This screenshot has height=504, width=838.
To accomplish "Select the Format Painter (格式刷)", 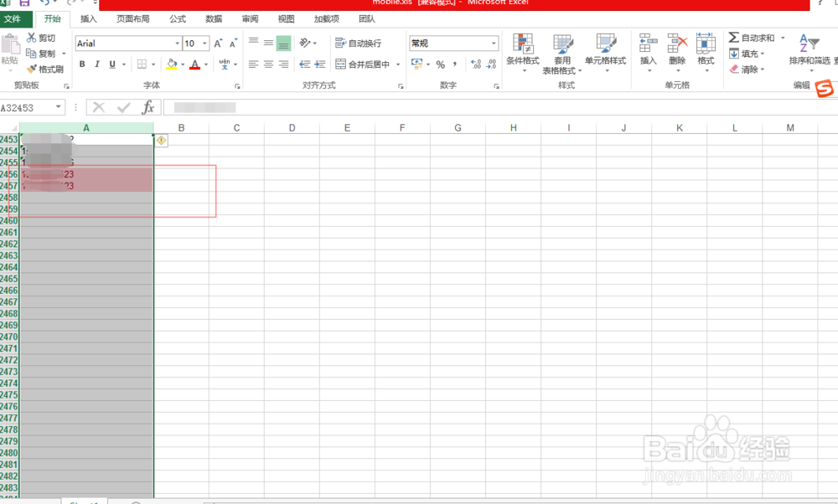I will coord(45,69).
